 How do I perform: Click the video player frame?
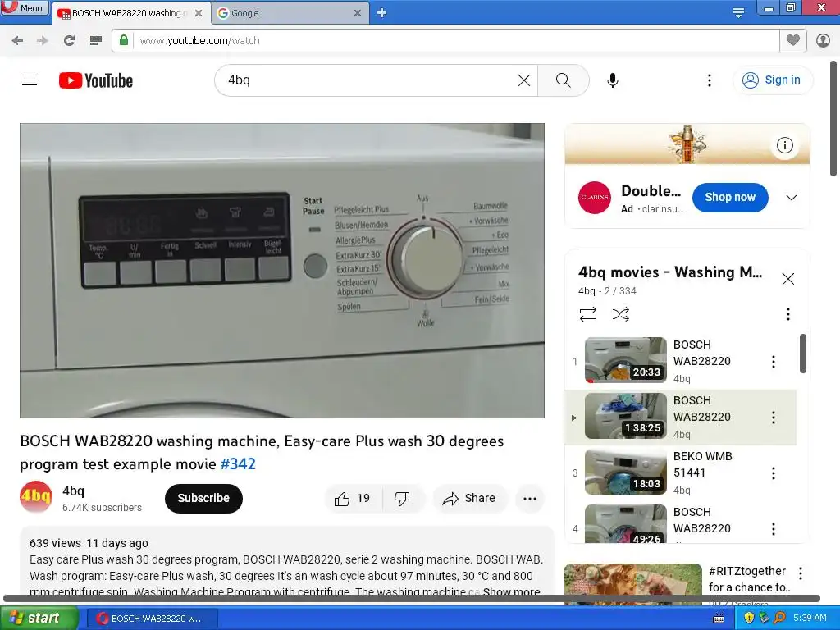(282, 271)
